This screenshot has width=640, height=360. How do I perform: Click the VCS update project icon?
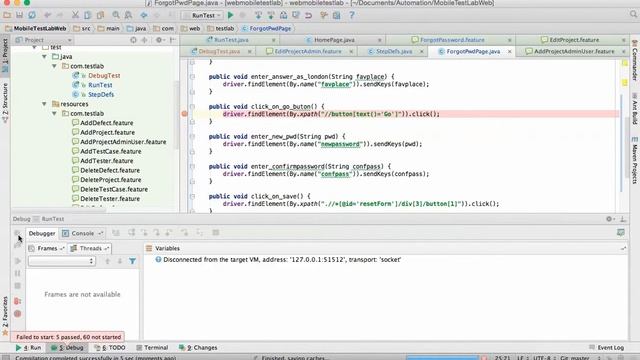[x=258, y=16]
